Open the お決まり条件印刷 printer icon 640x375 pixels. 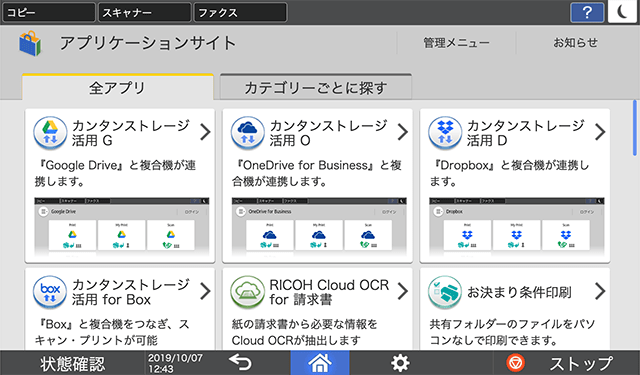pos(445,292)
